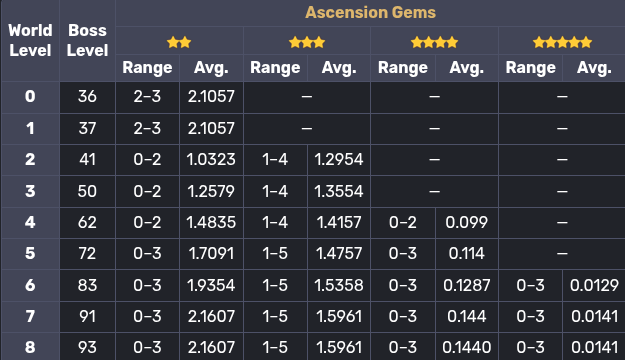Select World Level 0 row header
The image size is (625, 360).
click(30, 97)
